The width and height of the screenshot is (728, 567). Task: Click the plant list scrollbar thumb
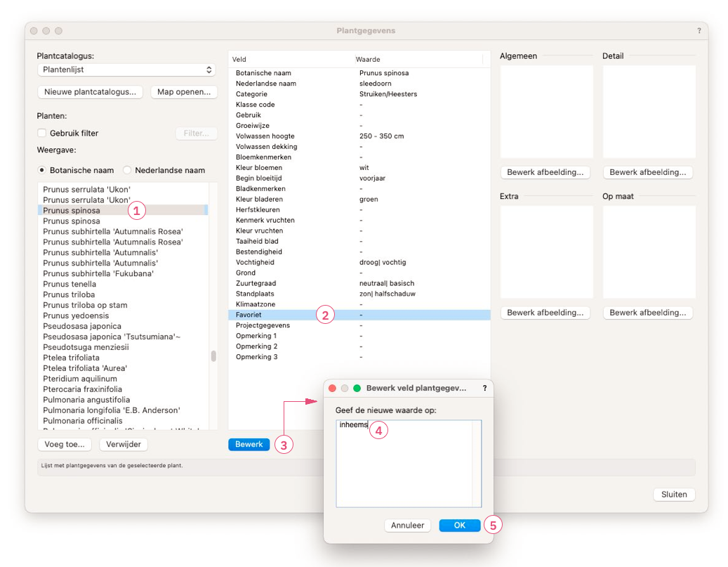click(x=213, y=356)
